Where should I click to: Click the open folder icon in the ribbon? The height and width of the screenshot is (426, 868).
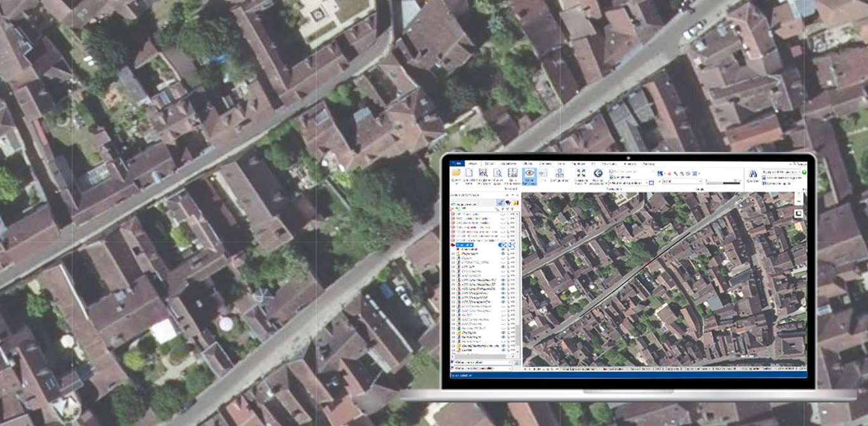[x=456, y=172]
